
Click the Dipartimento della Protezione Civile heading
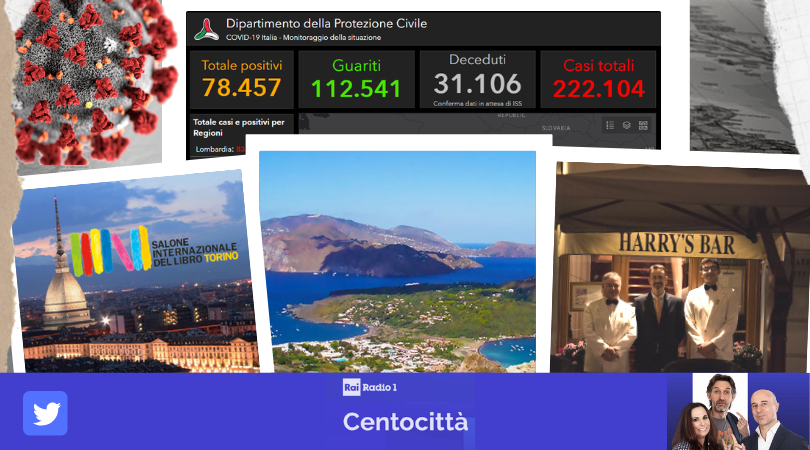tap(326, 23)
